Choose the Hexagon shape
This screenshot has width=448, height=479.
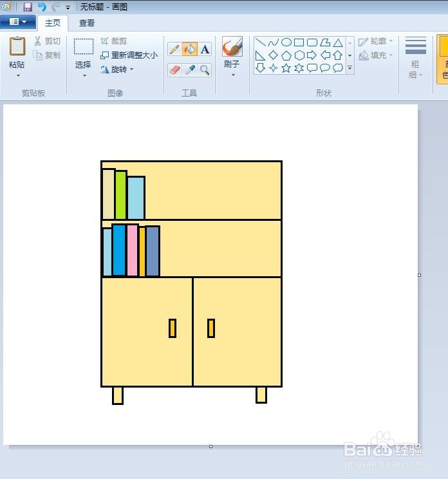[299, 55]
